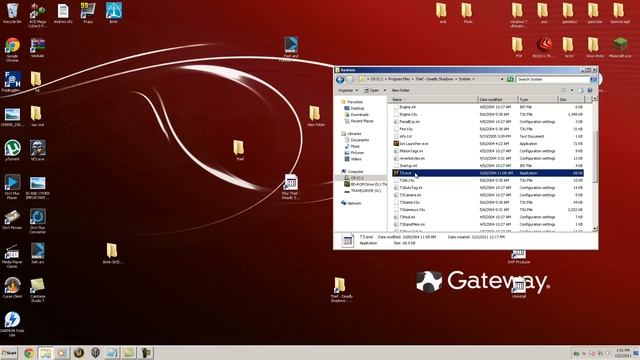Click the Explorer Back navigation button

coord(340,80)
